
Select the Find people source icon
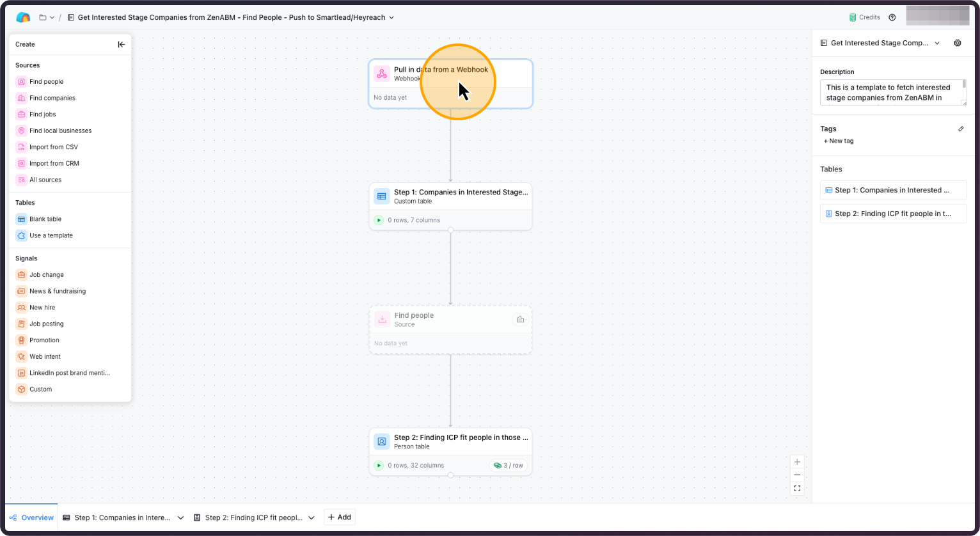pos(22,81)
